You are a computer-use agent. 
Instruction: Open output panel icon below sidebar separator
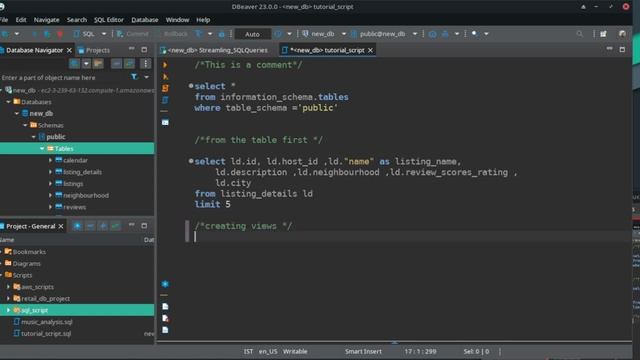[165, 122]
